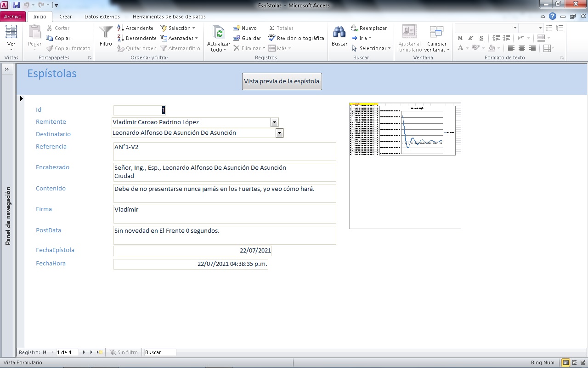Toggle underline text formatting
Screen dimensions: 588x368
pos(481,38)
